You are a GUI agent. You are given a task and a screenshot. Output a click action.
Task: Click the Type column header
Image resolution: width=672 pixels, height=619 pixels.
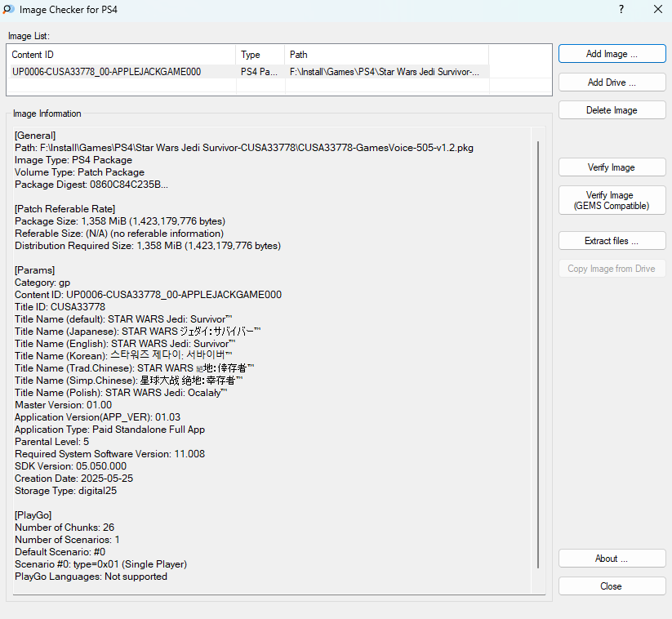pos(260,55)
